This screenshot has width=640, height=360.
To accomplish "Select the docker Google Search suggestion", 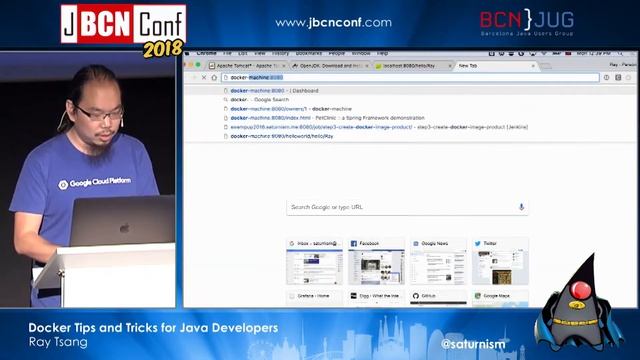I will coord(410,100).
